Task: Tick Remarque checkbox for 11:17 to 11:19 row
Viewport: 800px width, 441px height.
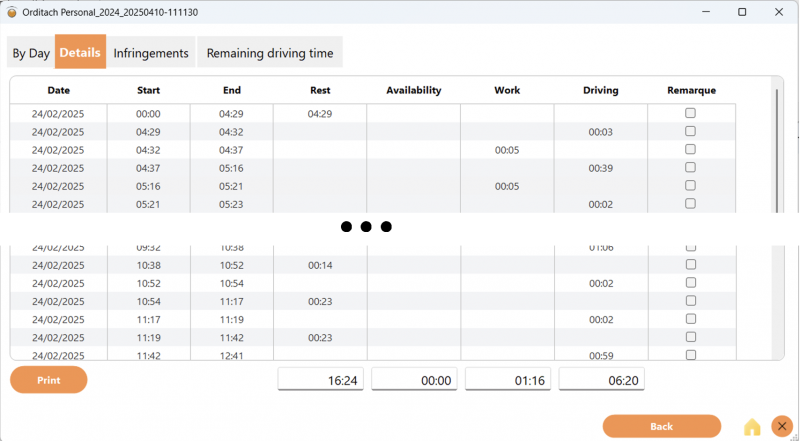Action: [691, 318]
